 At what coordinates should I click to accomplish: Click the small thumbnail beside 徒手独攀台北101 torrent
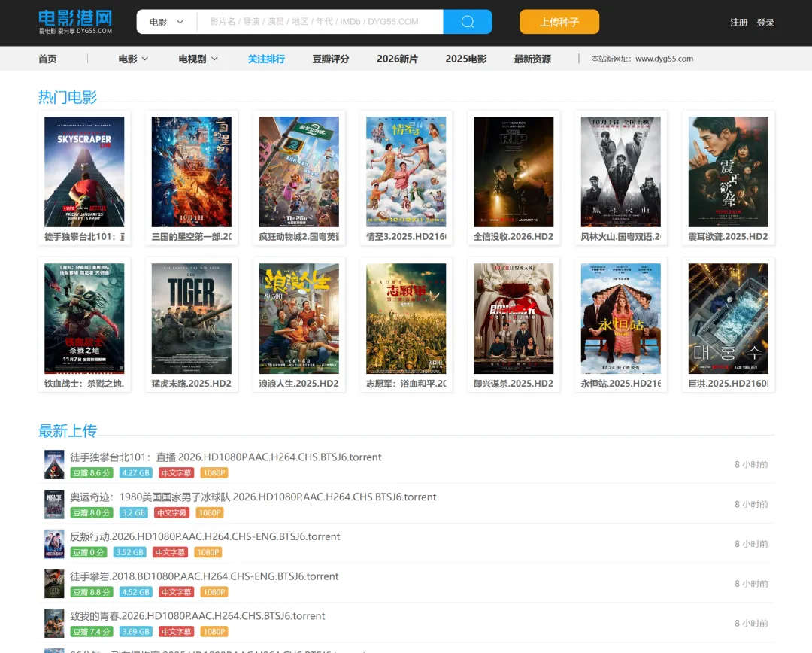point(54,464)
